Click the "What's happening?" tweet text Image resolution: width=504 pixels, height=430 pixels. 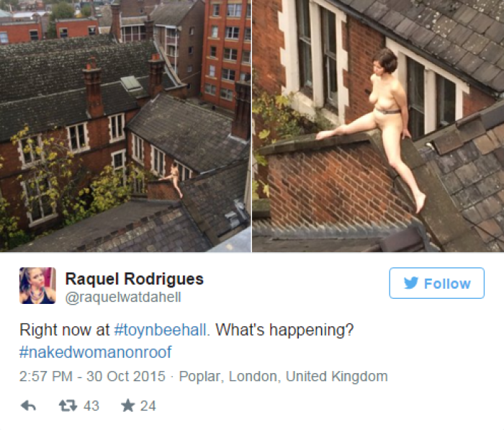284,330
